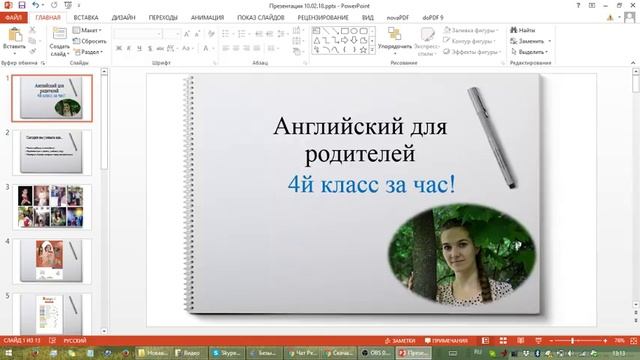Select the oval shape in shapes gallery
The image size is (640, 360).
pos(354,31)
